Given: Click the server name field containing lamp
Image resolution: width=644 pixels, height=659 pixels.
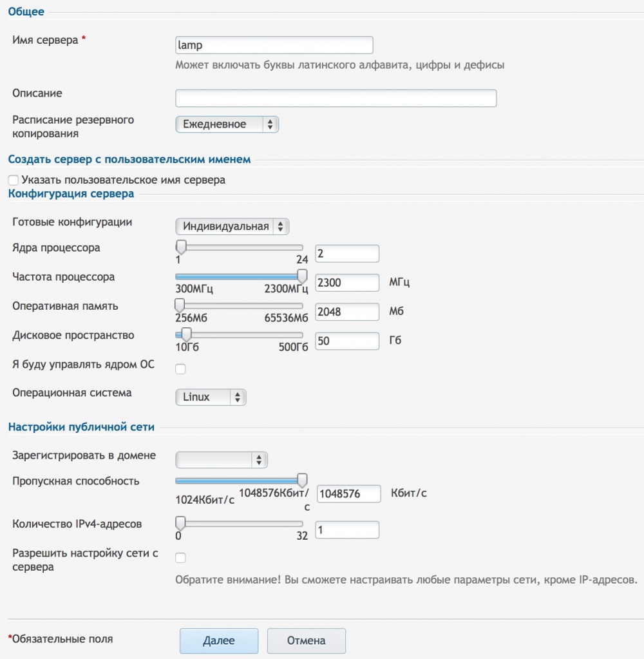Looking at the screenshot, I should (273, 44).
